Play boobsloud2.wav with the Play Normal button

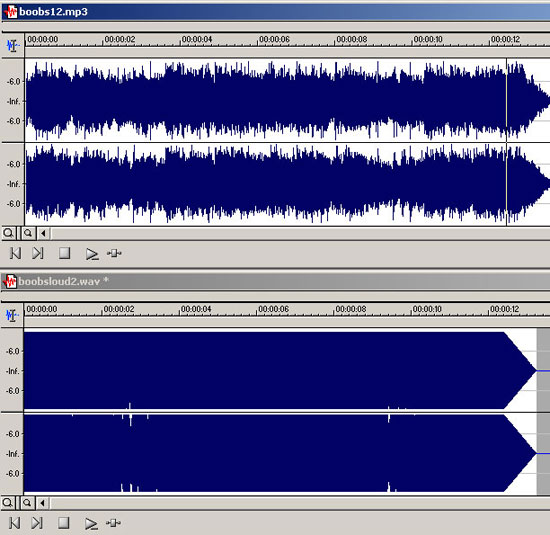pyautogui.click(x=91, y=523)
